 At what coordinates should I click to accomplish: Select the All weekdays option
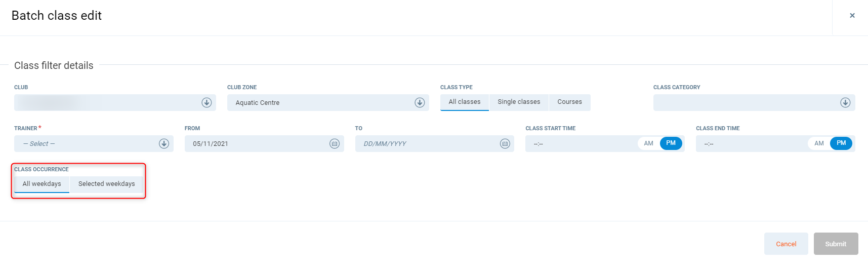point(42,184)
